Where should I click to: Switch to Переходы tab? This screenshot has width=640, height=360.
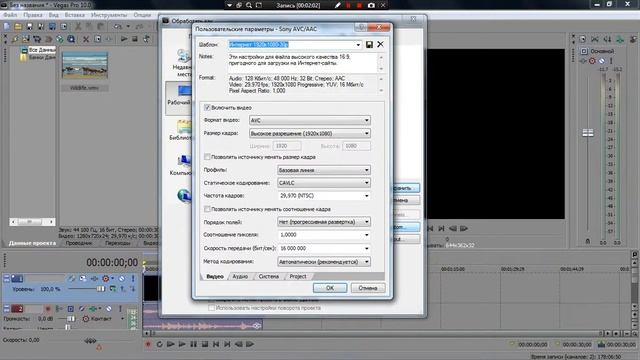pos(118,243)
